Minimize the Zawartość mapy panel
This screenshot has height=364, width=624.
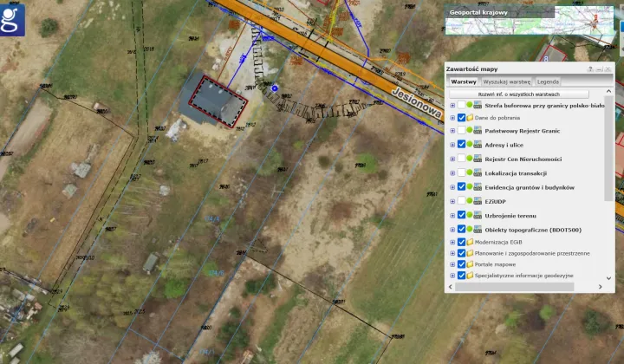pos(599,69)
